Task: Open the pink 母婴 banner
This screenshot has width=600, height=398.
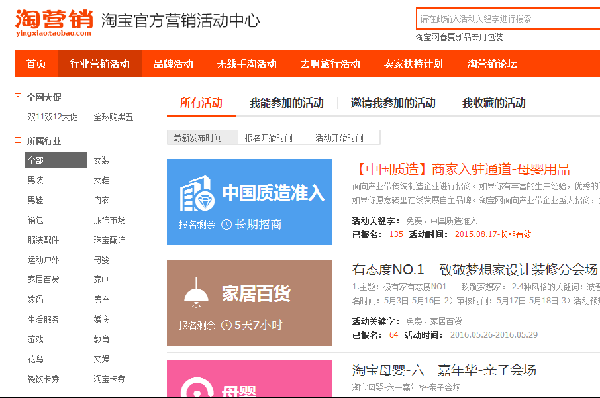Action: point(249,379)
